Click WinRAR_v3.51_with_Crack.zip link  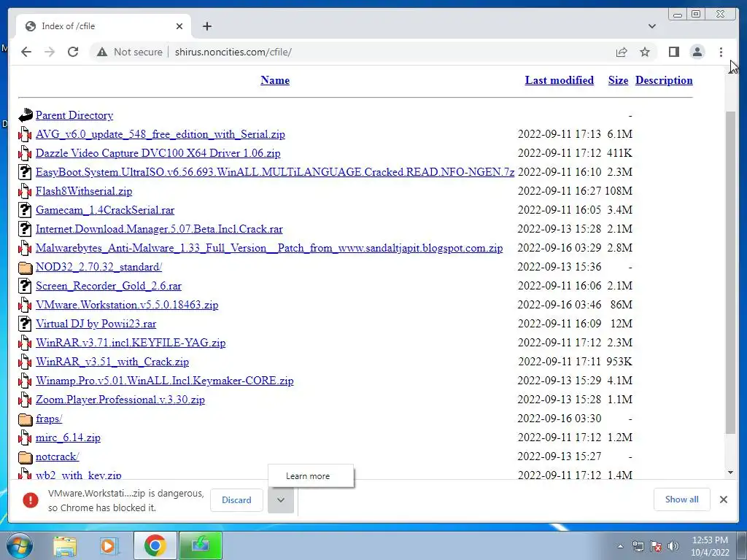click(112, 362)
